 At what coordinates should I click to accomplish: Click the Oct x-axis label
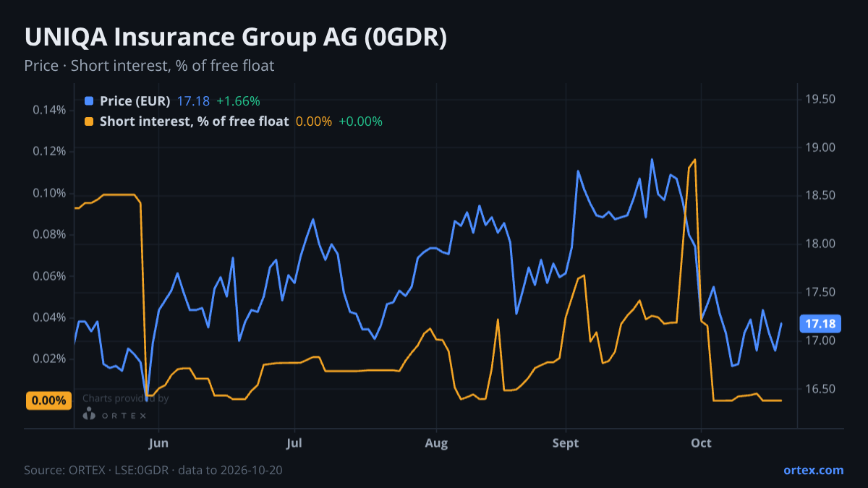click(701, 442)
